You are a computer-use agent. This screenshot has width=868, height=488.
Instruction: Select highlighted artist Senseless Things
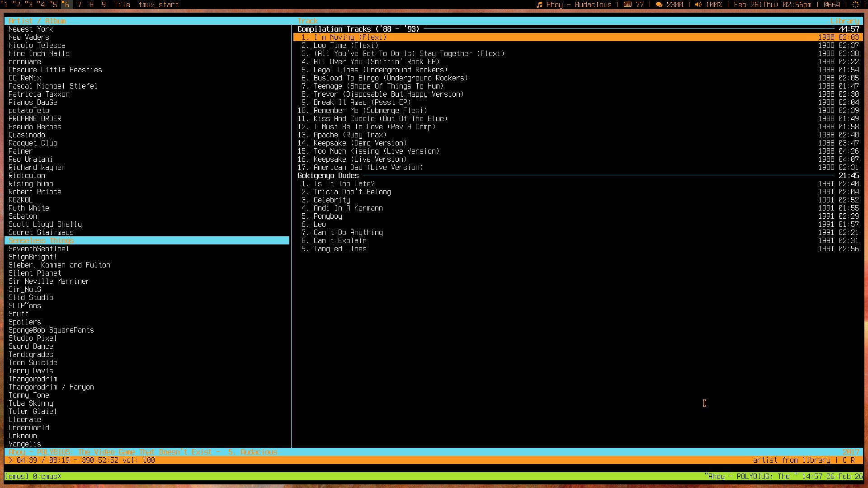pyautogui.click(x=147, y=240)
